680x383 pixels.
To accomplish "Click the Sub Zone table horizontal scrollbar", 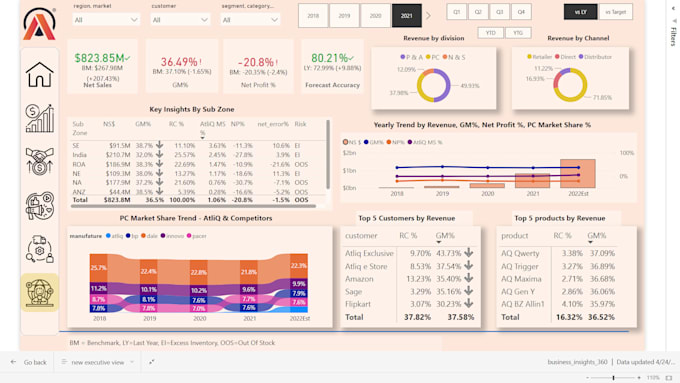I will [193, 206].
